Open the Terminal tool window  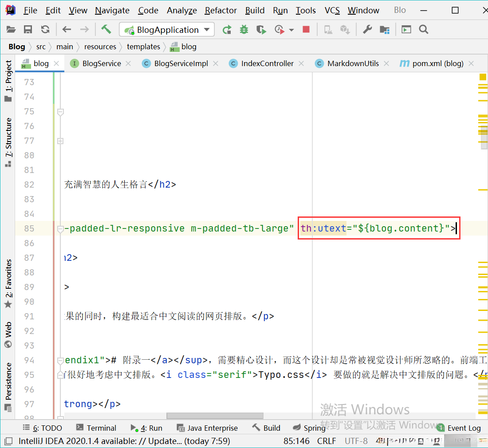tap(96, 428)
